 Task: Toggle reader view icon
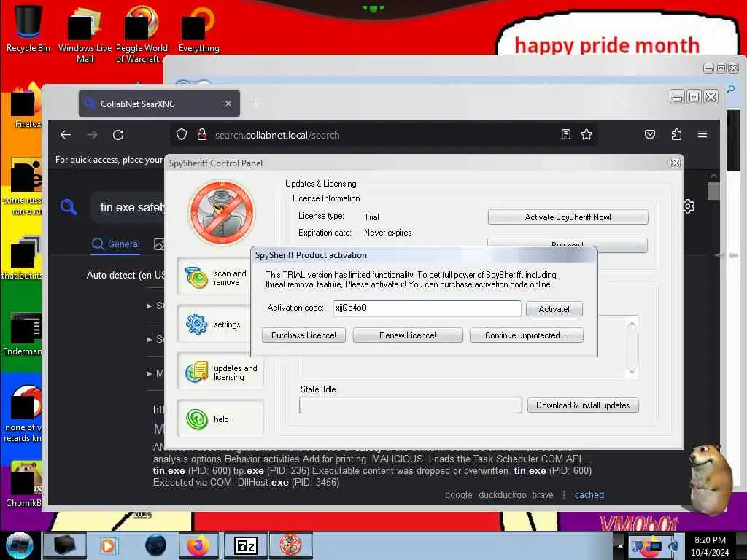(x=565, y=135)
